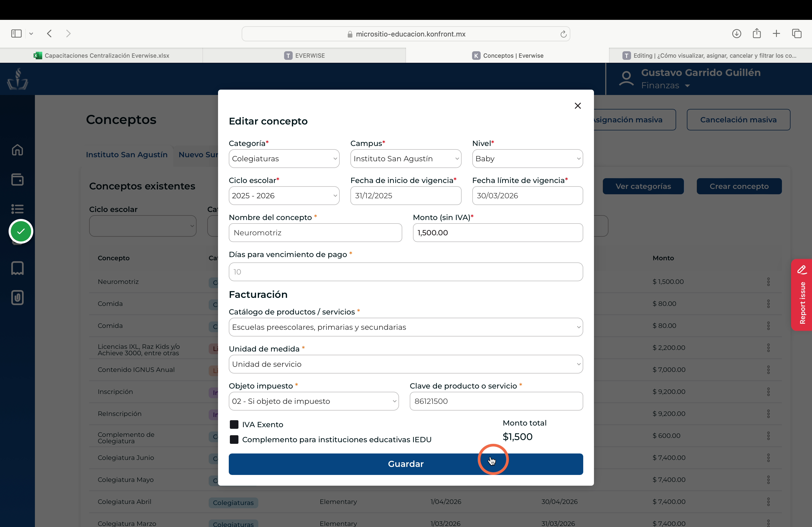Open Unidad de medida dropdown
Screen dimensions: 812x527
click(406, 364)
